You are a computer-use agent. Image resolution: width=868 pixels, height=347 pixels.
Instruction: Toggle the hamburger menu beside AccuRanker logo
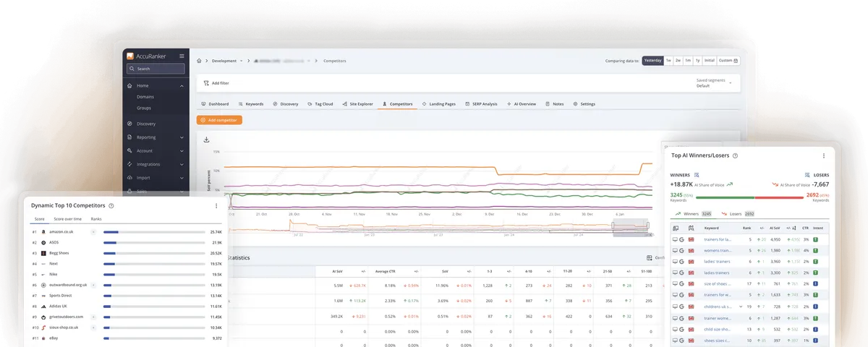[182, 56]
